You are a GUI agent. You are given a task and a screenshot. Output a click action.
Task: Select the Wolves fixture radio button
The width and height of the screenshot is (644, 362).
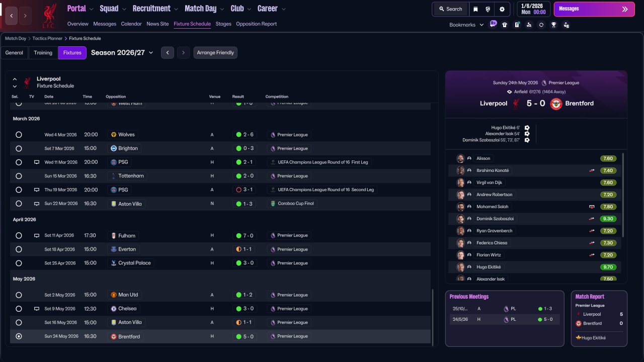tap(19, 135)
